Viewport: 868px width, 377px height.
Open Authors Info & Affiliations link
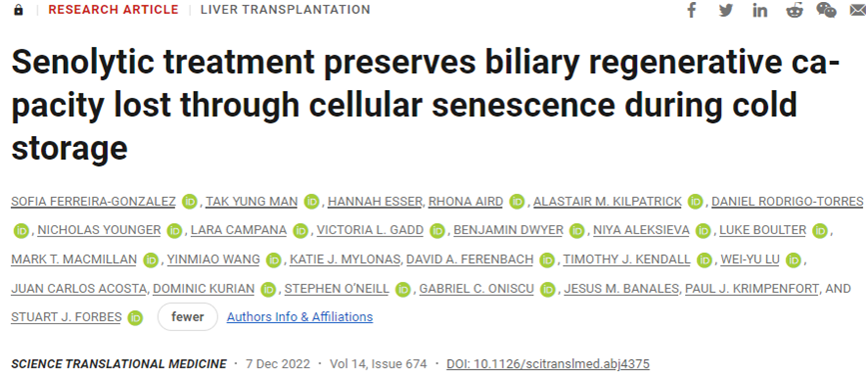pos(300,317)
